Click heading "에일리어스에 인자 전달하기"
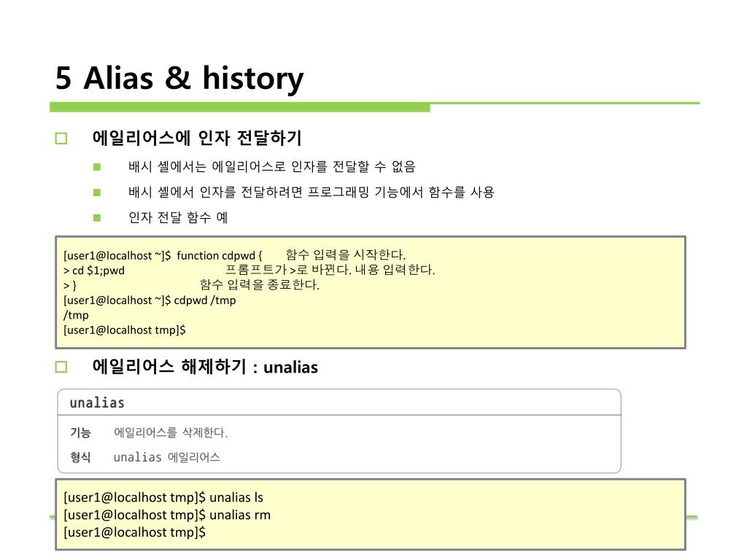 click(x=197, y=138)
